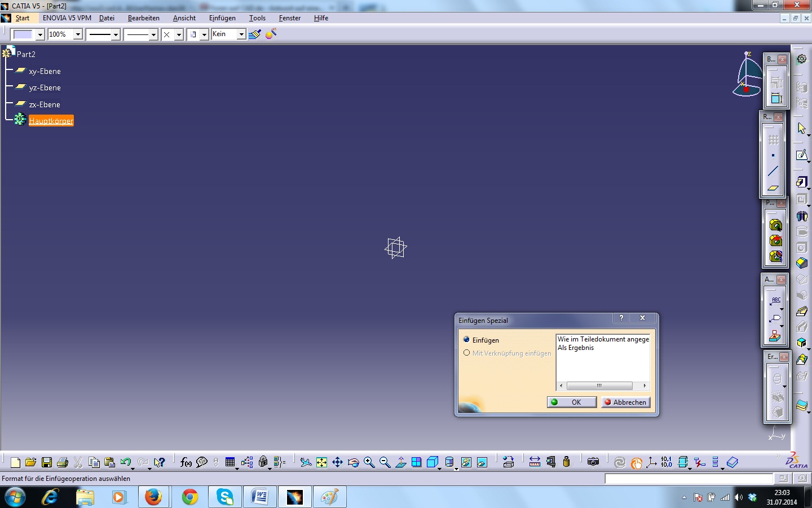Screen dimensions: 812x508
Task: Open the Tools menu
Action: click(257, 18)
